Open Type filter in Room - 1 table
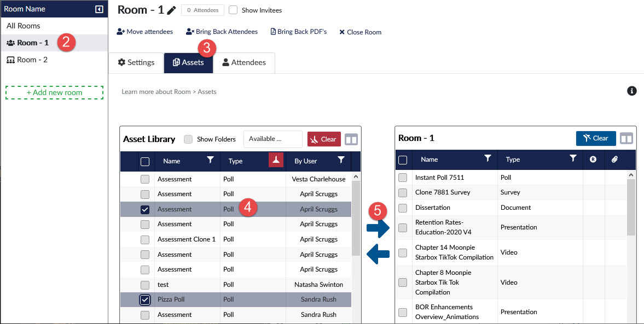This screenshot has height=324, width=644. click(573, 158)
